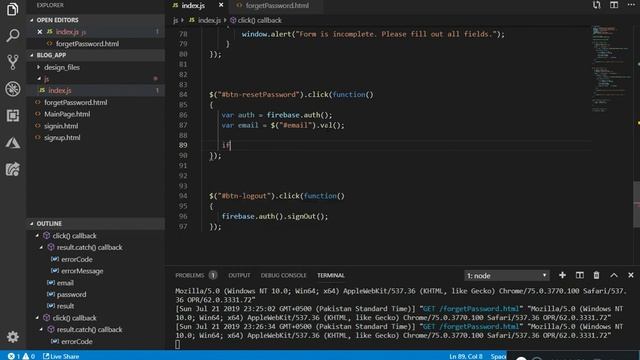The image size is (640, 360).
Task: Open the Explorer view in activity bar
Action: [x=12, y=9]
